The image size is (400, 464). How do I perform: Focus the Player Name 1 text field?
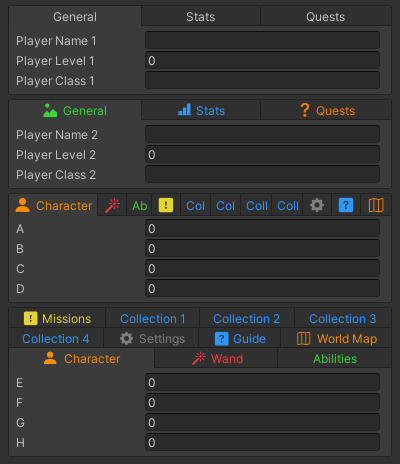tap(262, 40)
